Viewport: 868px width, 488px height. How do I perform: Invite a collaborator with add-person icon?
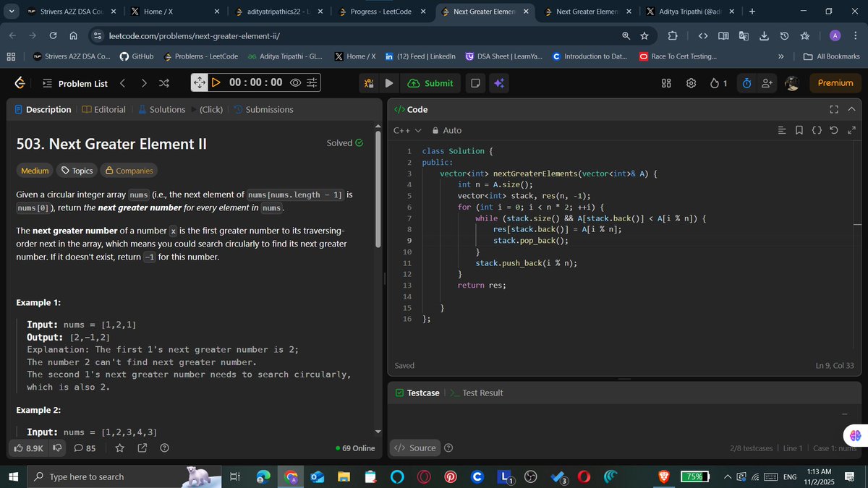pyautogui.click(x=767, y=83)
